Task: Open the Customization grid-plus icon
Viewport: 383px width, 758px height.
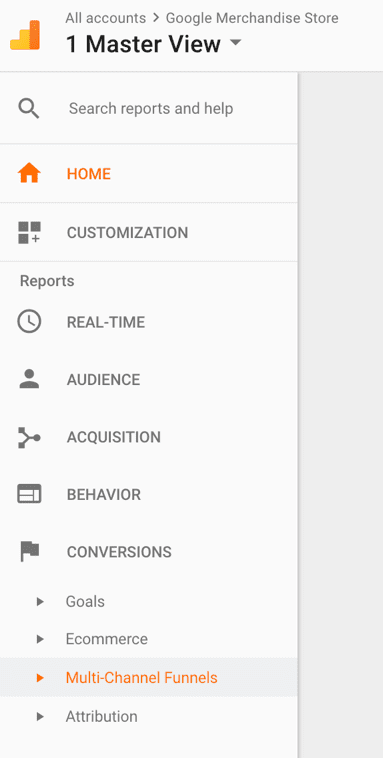Action: pyautogui.click(x=29, y=233)
